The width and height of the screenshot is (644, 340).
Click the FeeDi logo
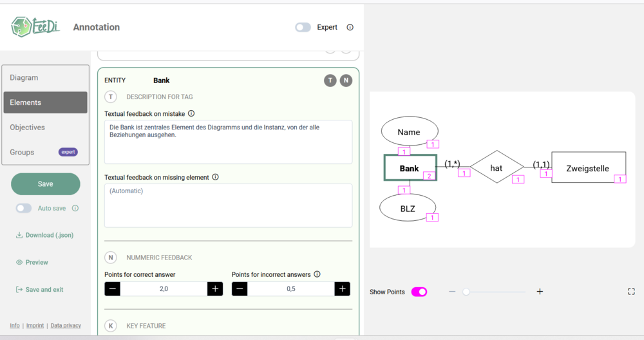coord(35,26)
